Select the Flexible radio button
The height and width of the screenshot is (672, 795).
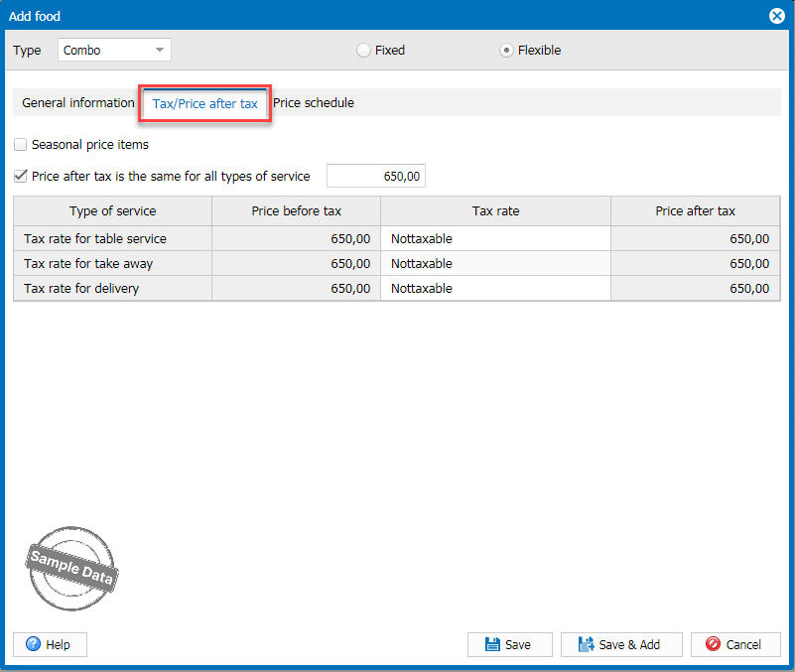[507, 50]
